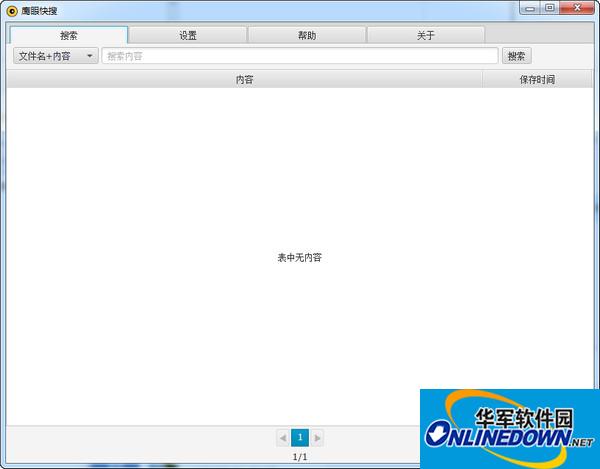Screen dimensions: 600x469
Task: Open the 帮助 tab
Action: [x=307, y=35]
